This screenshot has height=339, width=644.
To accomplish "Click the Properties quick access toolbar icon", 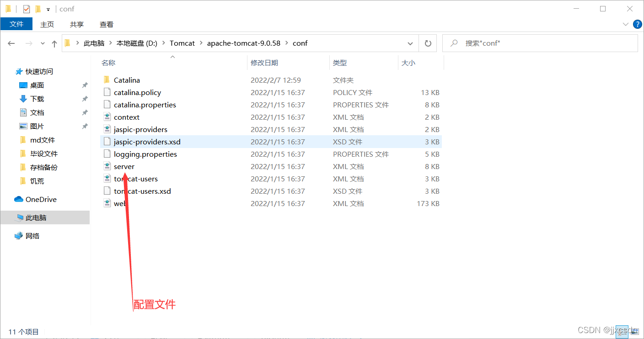I will pos(27,9).
